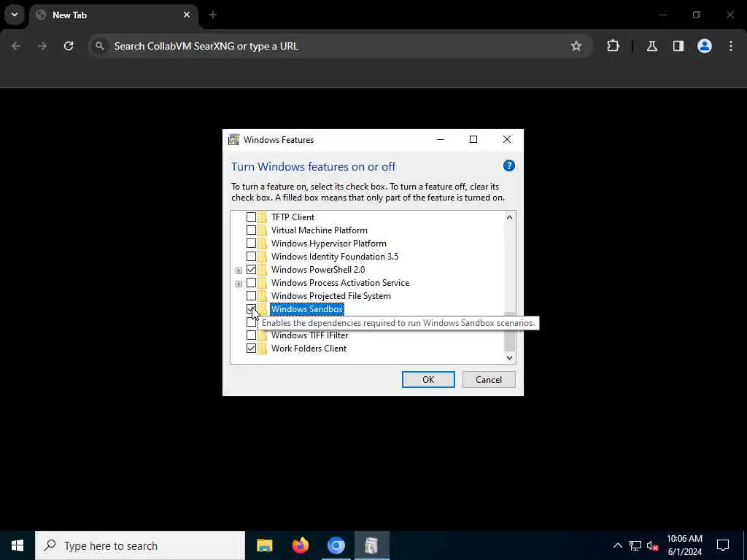Open Chrome Labs flask icon
This screenshot has width=747, height=560.
point(652,46)
